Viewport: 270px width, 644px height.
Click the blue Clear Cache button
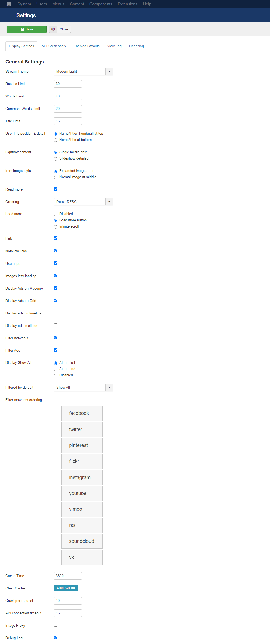(66, 588)
